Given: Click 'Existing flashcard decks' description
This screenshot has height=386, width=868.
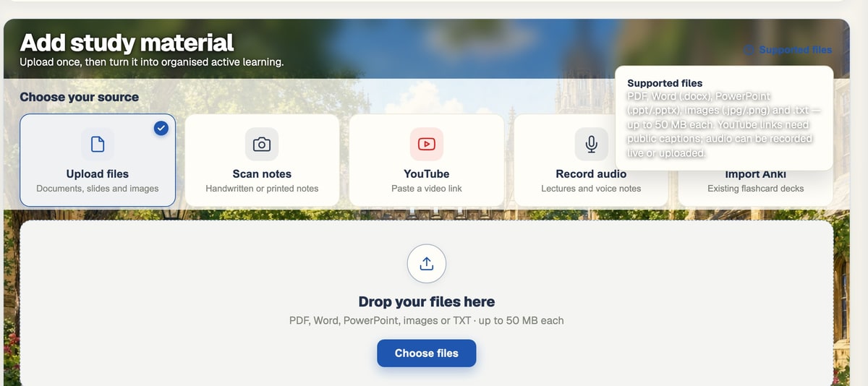Looking at the screenshot, I should click(755, 189).
